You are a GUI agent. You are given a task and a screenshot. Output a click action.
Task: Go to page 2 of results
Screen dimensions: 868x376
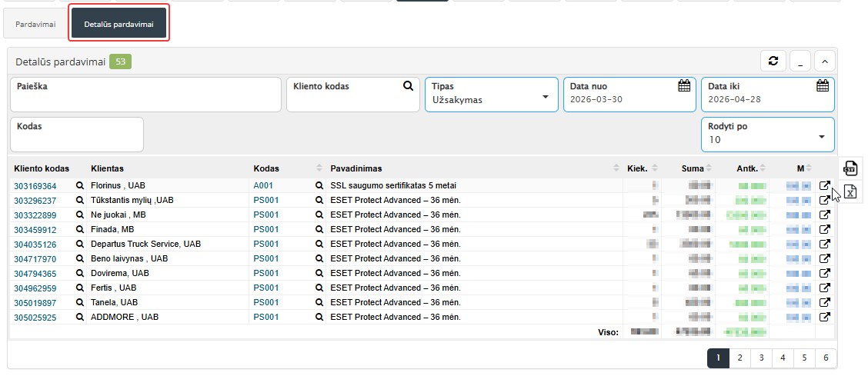(x=739, y=358)
